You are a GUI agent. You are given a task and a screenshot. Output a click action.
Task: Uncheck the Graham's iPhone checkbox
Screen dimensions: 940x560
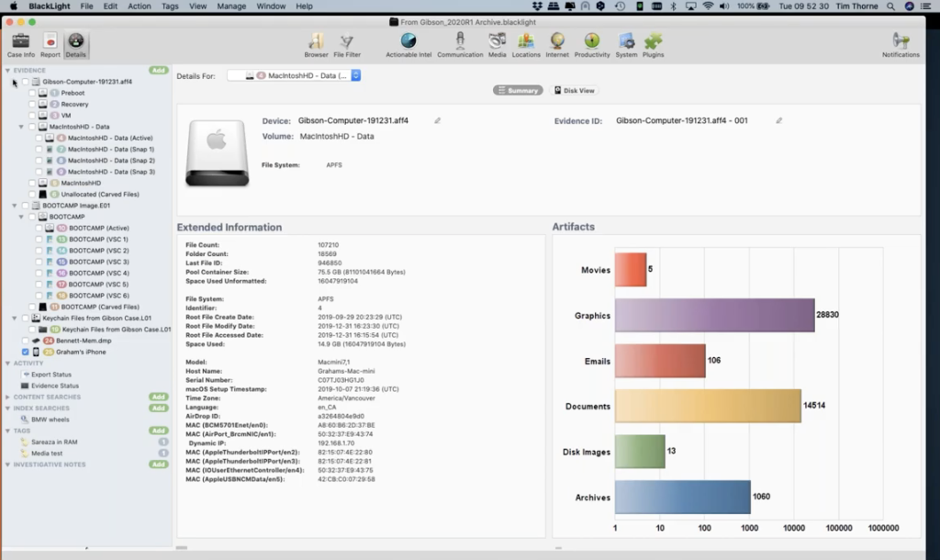click(x=25, y=352)
